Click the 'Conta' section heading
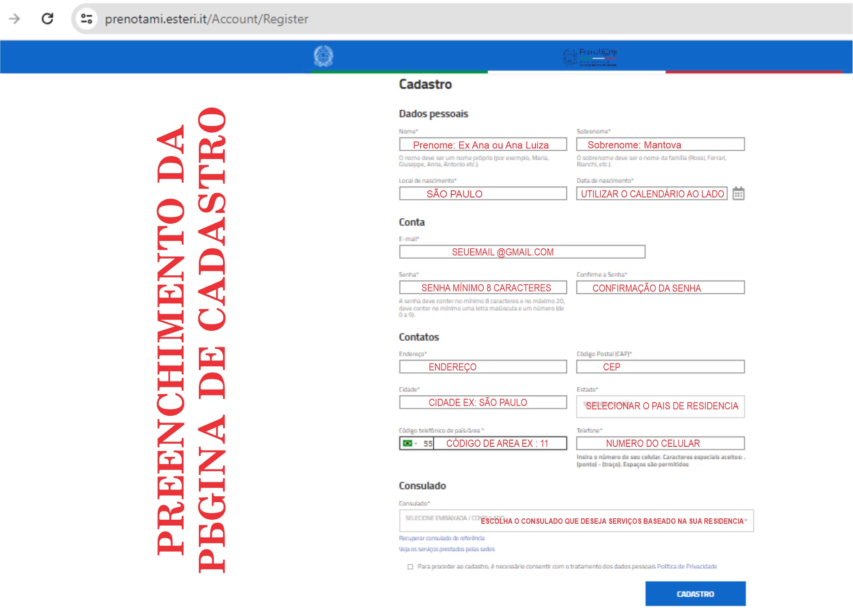This screenshot has width=853, height=616. pos(412,222)
